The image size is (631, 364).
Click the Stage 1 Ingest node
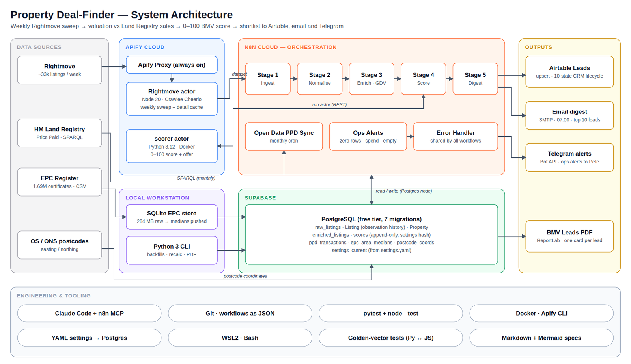(x=268, y=79)
